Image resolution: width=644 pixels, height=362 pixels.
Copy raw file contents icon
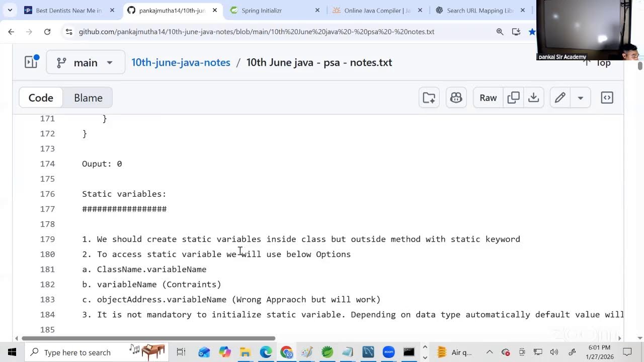point(514,98)
